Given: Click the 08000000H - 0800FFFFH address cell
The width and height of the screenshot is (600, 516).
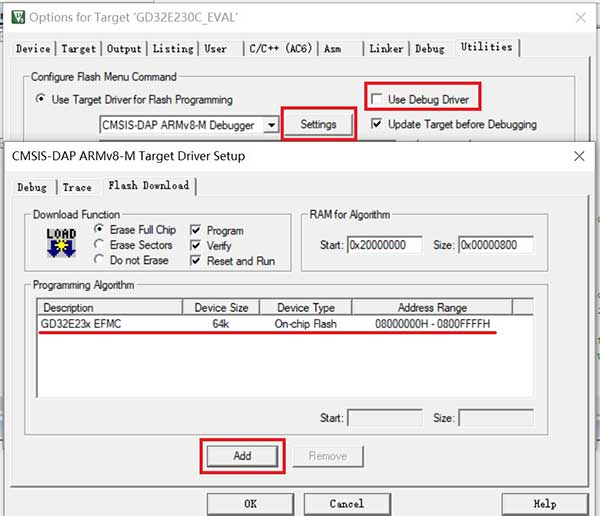Looking at the screenshot, I should click(432, 324).
